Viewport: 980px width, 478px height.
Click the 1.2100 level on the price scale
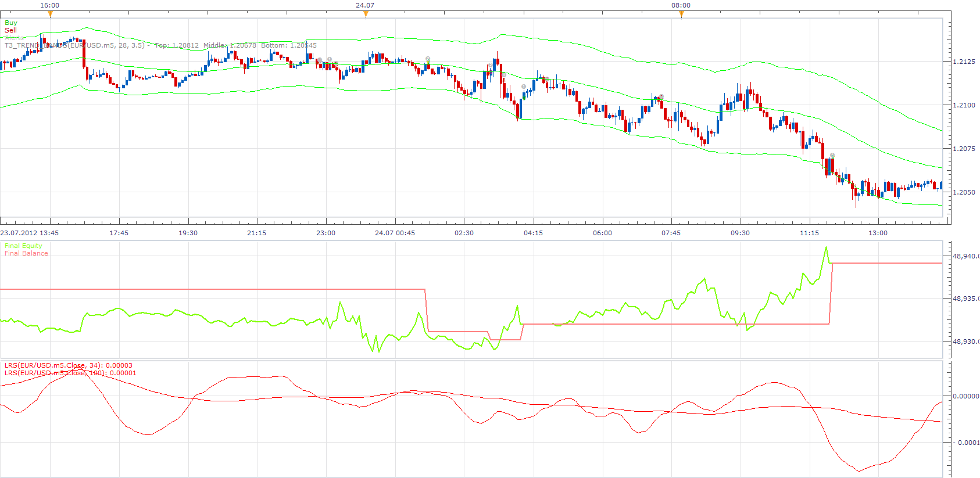click(964, 105)
